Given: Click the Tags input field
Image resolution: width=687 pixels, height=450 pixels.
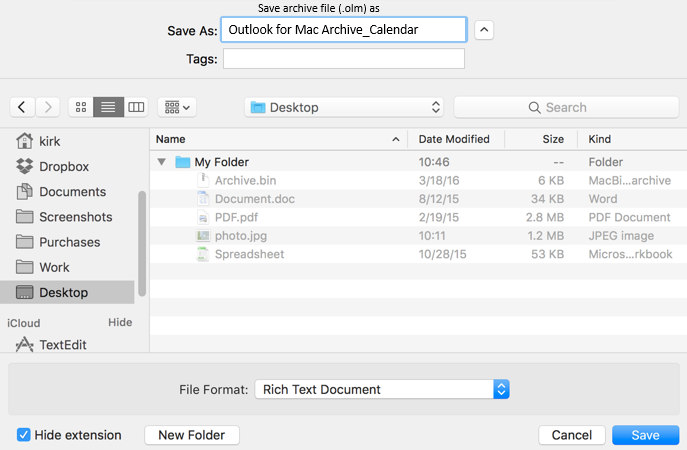Looking at the screenshot, I should [x=343, y=59].
